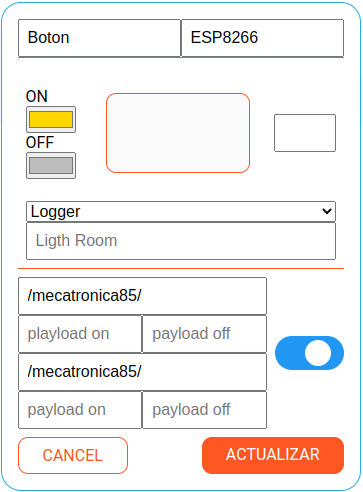Click the Boton name input field
This screenshot has height=492, width=363.
pyautogui.click(x=99, y=38)
